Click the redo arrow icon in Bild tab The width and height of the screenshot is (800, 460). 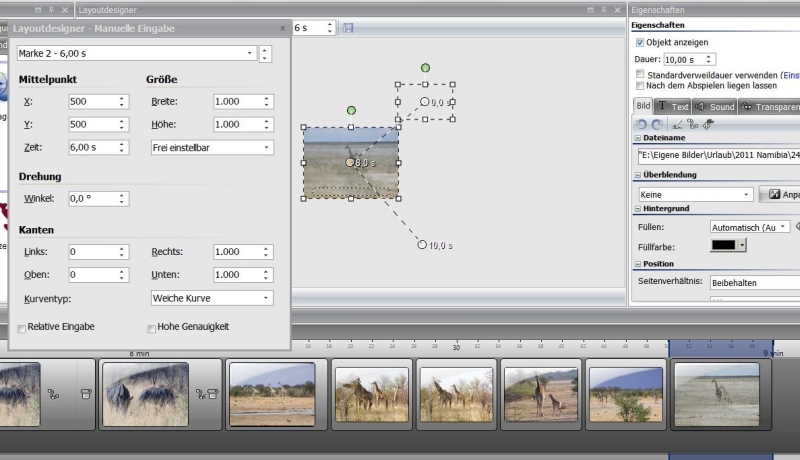[x=656, y=124]
